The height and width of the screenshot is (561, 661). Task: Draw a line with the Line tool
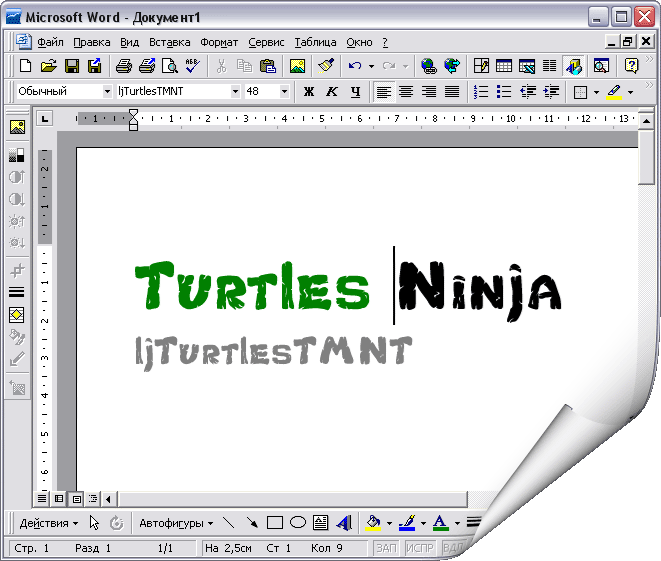pos(228,523)
